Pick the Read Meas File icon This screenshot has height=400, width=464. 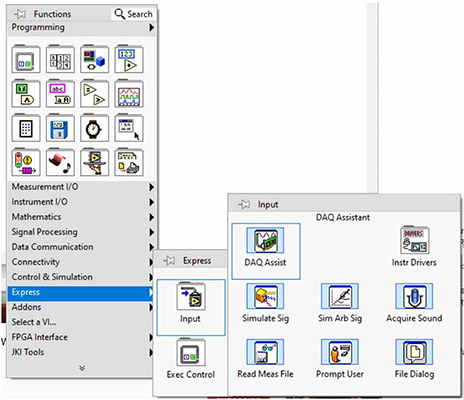tap(265, 359)
